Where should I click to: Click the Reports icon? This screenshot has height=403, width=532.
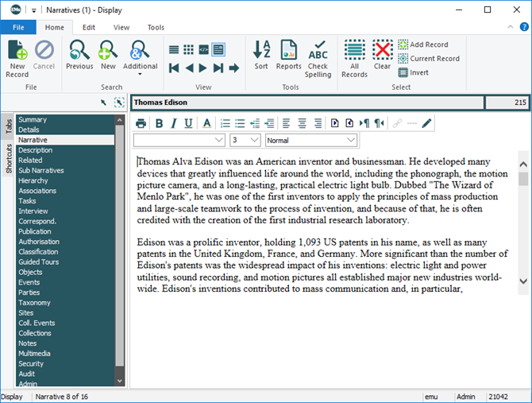(x=288, y=56)
